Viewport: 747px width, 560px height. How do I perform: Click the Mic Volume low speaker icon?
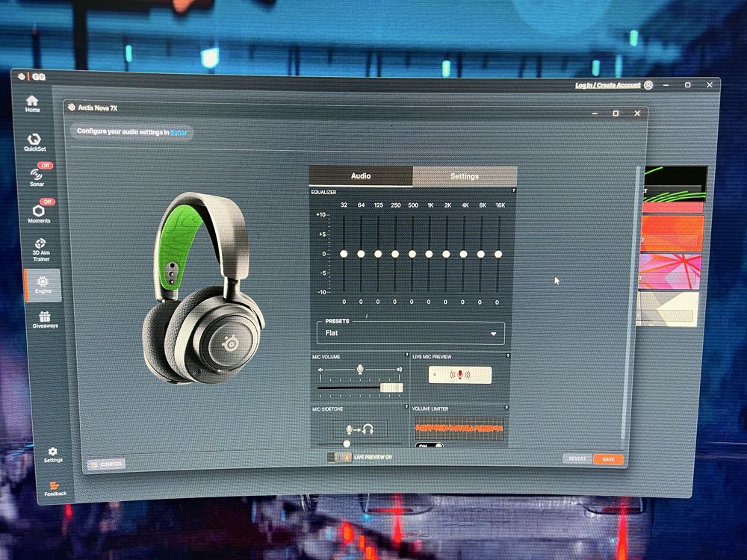click(x=320, y=370)
